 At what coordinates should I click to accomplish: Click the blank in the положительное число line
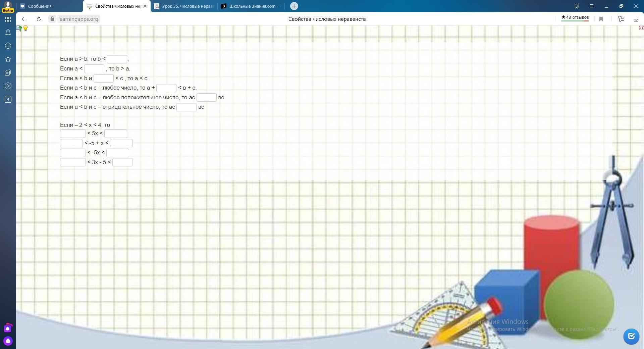[x=207, y=98]
